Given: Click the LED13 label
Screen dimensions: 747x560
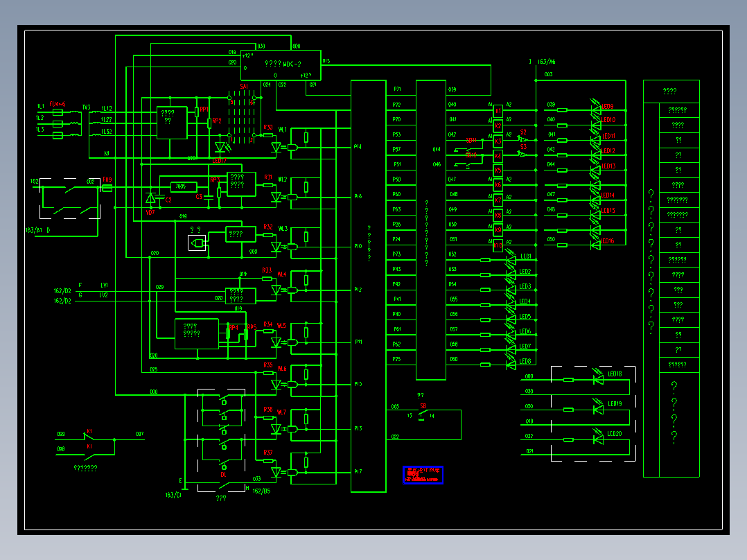Looking at the screenshot, I should 609,166.
